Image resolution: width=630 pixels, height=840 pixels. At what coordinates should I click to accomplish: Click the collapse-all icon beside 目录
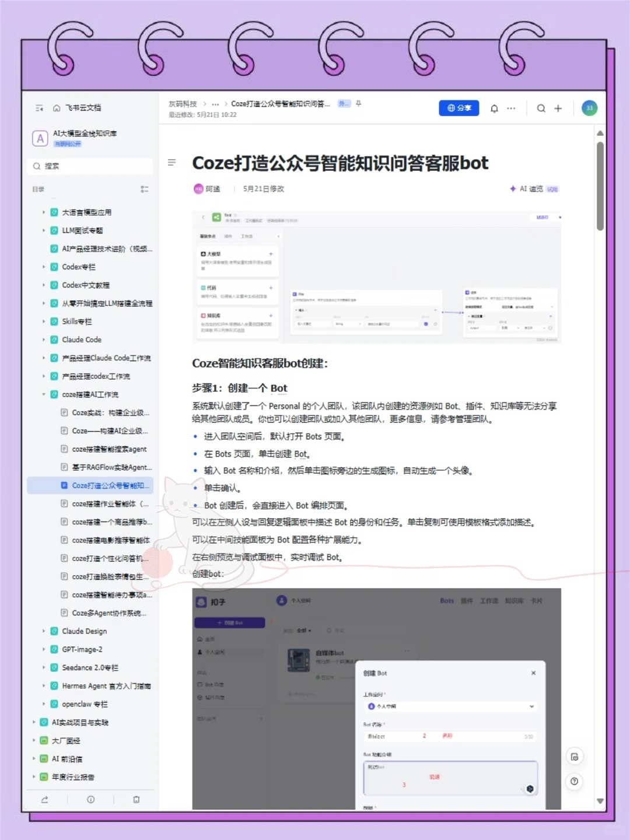pos(144,189)
